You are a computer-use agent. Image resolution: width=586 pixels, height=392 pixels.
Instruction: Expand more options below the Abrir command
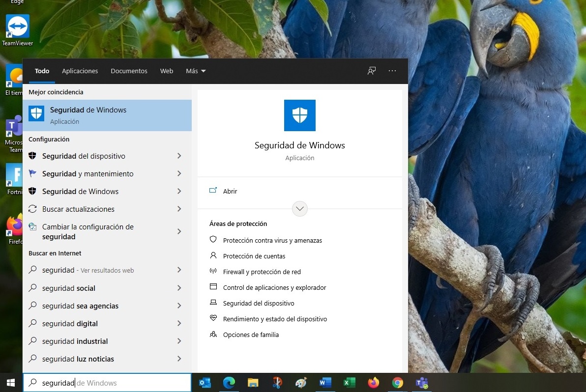pos(300,209)
